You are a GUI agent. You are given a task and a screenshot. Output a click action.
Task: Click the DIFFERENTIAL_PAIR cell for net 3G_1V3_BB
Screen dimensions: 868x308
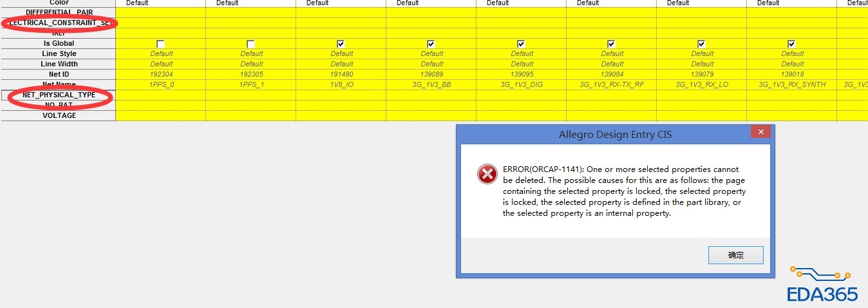tap(431, 12)
